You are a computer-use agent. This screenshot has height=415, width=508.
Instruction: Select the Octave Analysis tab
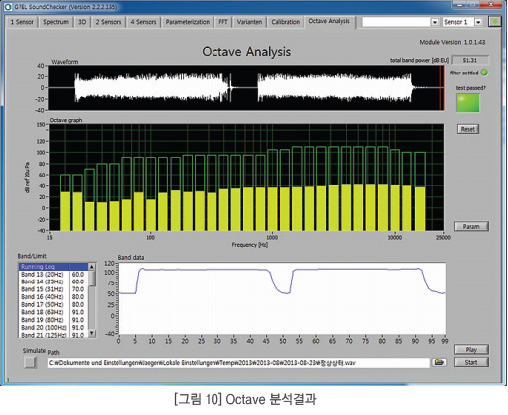[x=329, y=21]
